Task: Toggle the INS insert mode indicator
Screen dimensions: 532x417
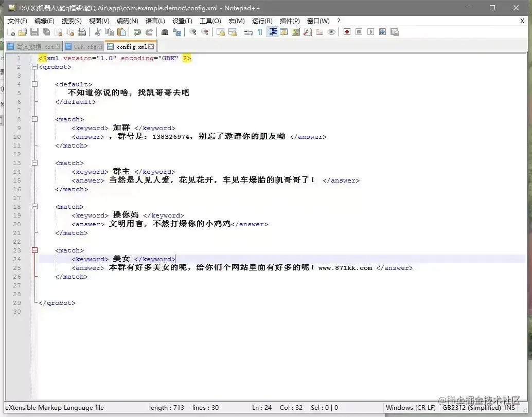Action: coord(509,408)
